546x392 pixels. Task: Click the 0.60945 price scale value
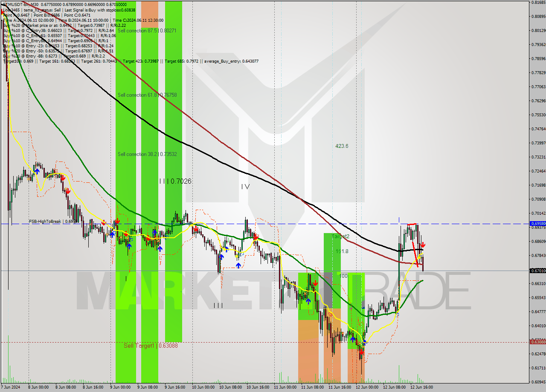coord(538,382)
